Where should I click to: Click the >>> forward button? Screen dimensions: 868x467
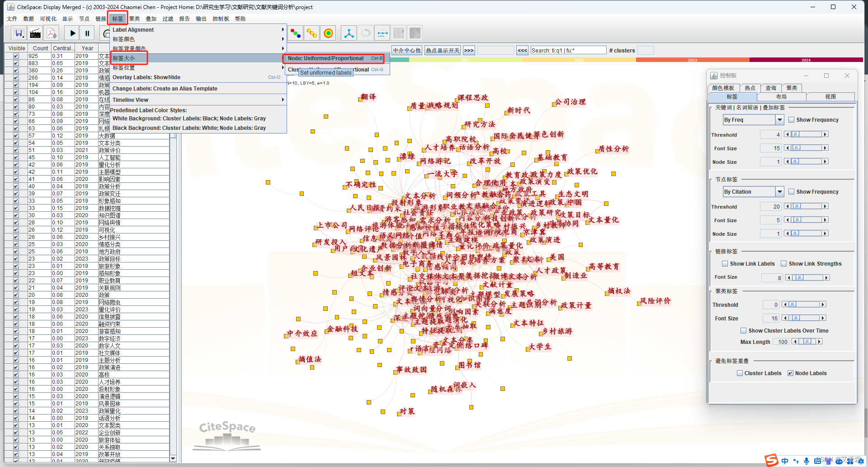(x=469, y=51)
